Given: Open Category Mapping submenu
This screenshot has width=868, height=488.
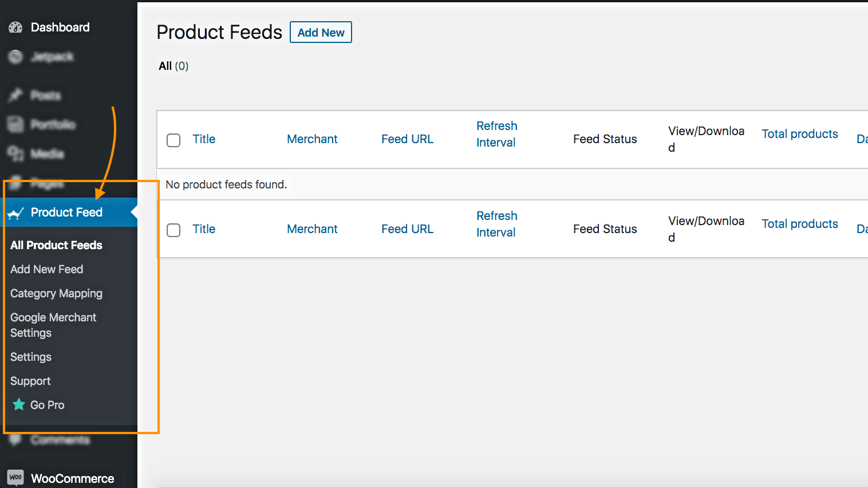Looking at the screenshot, I should 56,293.
